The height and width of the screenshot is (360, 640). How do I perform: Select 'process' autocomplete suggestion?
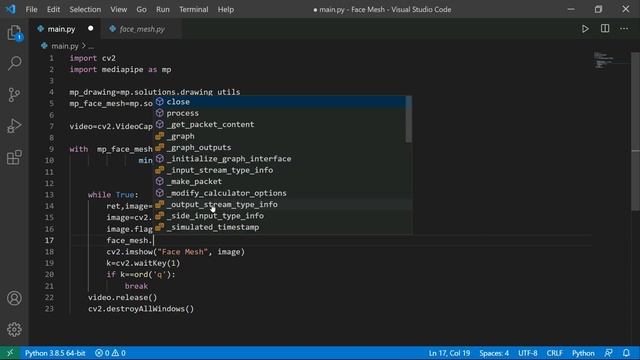pyautogui.click(x=280, y=113)
